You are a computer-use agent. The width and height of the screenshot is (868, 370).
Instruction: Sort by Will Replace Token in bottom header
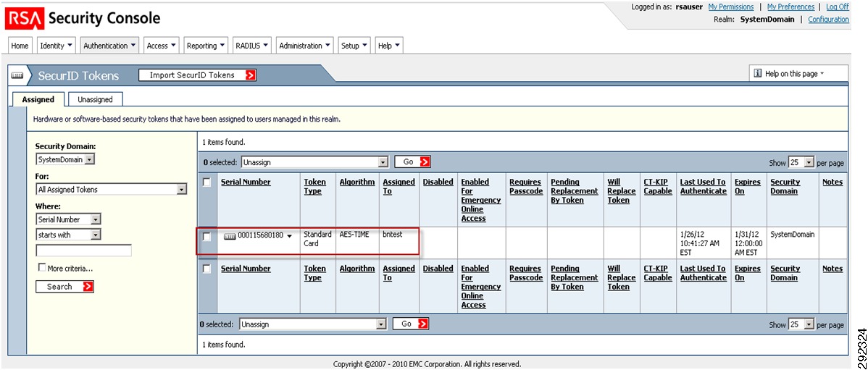pyautogui.click(x=622, y=277)
